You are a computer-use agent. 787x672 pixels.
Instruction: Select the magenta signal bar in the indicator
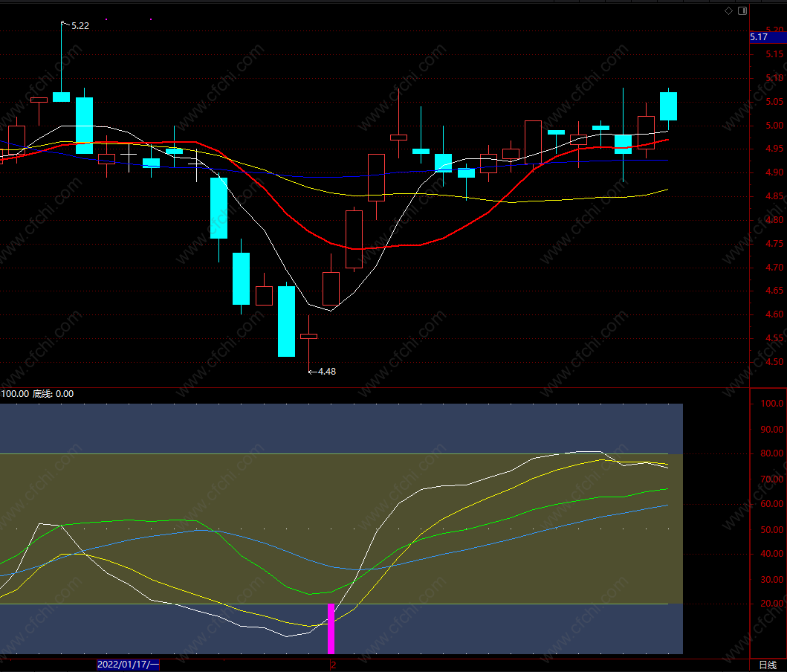click(331, 628)
